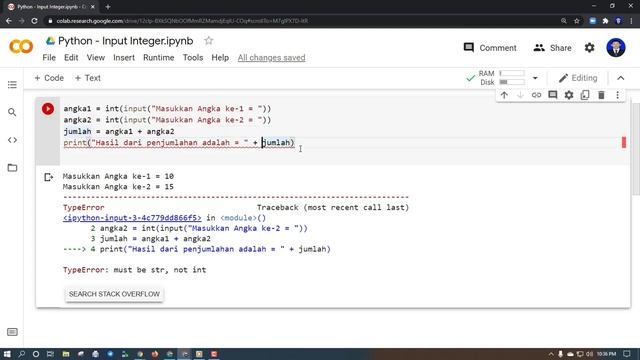Add a comment to the cell
Viewport: 640px width, 360px height.
click(553, 95)
